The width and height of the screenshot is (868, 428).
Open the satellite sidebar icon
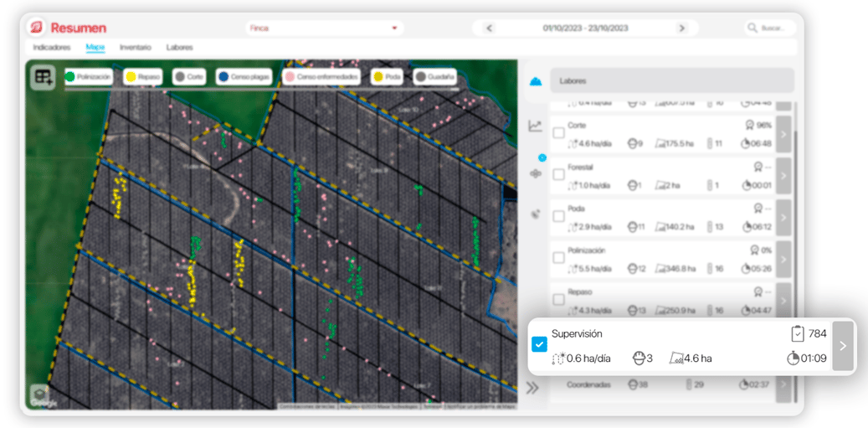(x=535, y=214)
